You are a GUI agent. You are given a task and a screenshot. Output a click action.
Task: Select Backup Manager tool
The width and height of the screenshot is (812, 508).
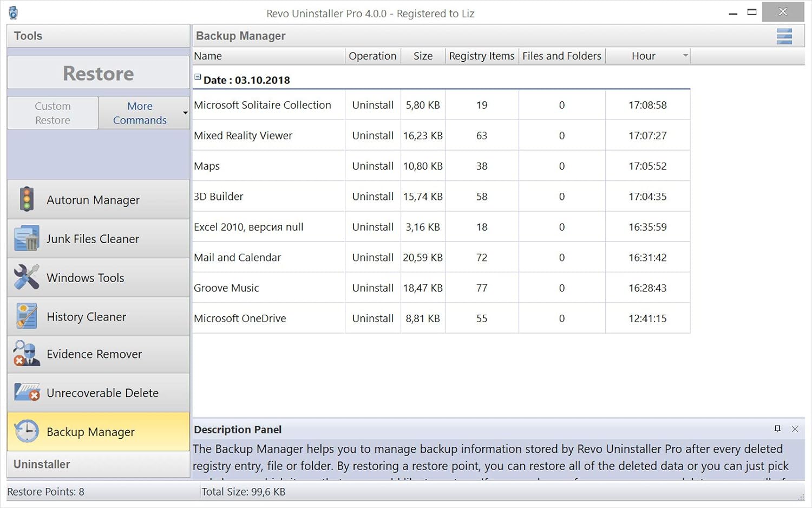pos(98,432)
